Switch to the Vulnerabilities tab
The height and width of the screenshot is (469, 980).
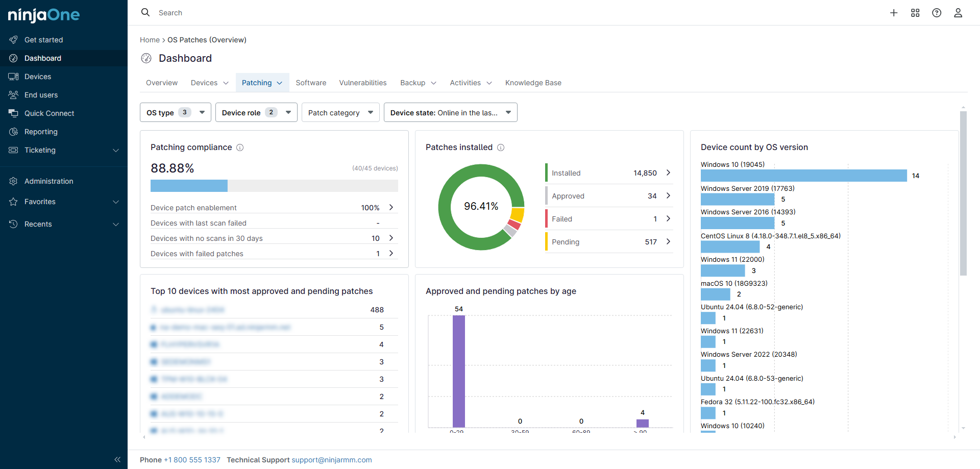362,83
